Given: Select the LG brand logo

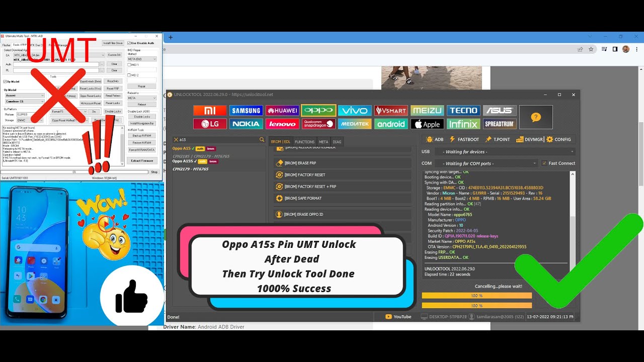Looking at the screenshot, I should pos(210,124).
